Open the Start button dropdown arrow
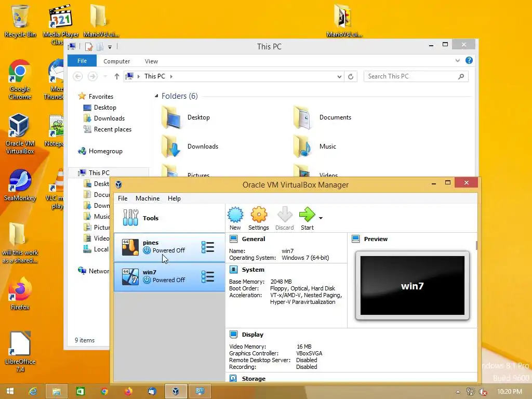Viewport: 532px width, 399px height. (321, 218)
